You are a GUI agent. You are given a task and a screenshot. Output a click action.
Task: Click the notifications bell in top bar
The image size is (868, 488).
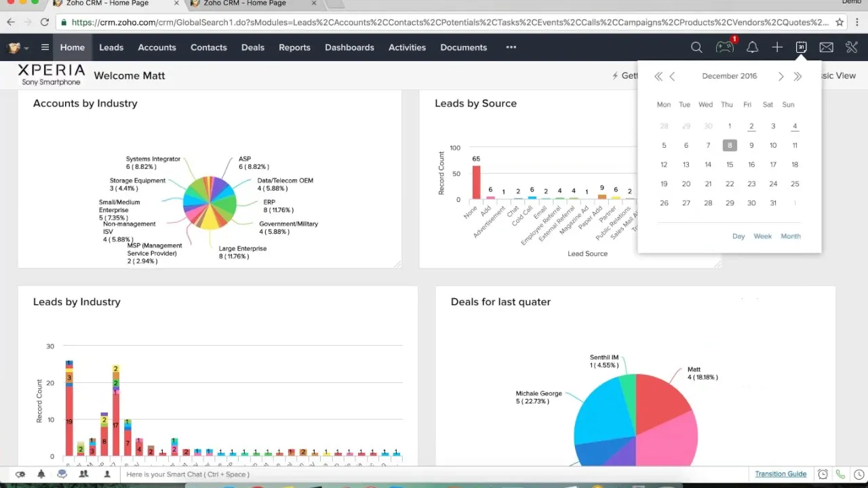[x=752, y=47]
